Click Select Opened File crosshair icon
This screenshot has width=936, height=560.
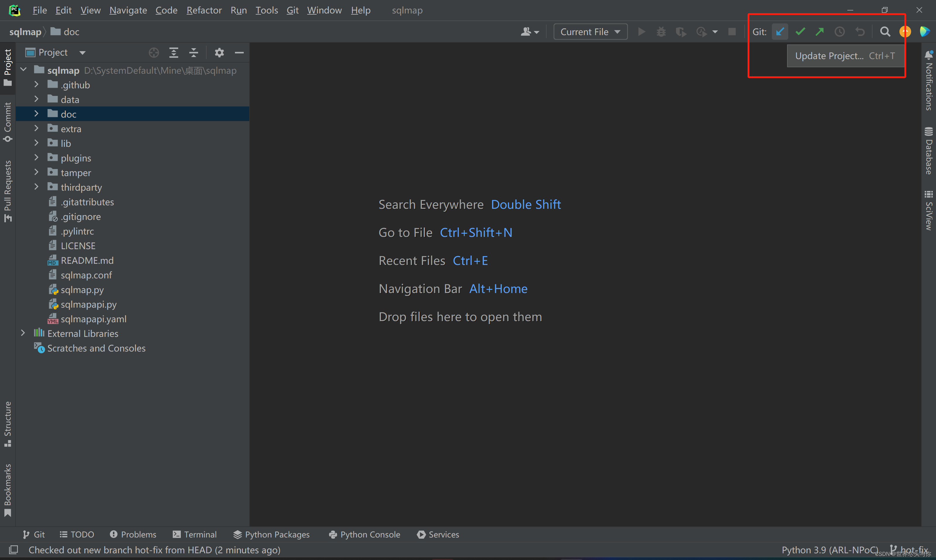[x=154, y=52]
